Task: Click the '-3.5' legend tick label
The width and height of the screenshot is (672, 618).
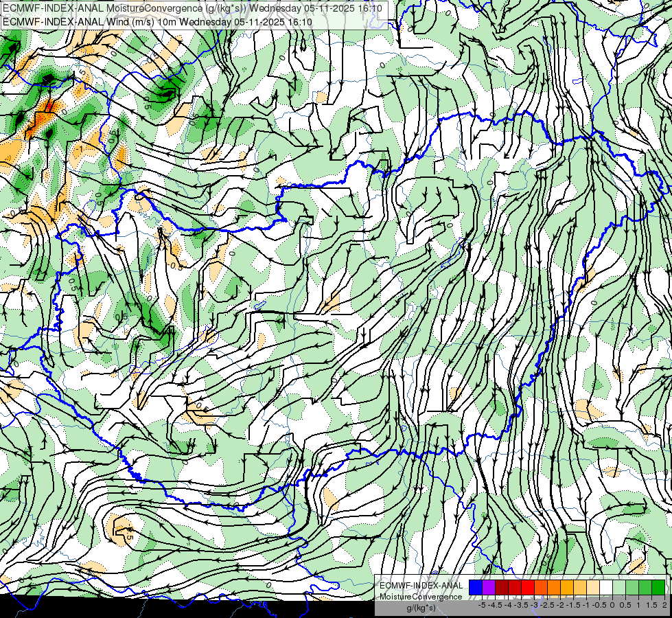Action: (521, 605)
